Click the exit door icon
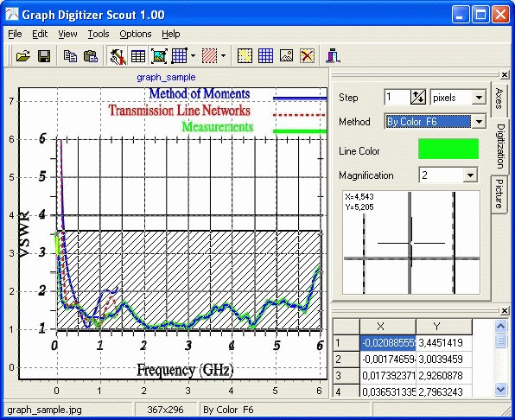The image size is (515, 420). point(333,56)
